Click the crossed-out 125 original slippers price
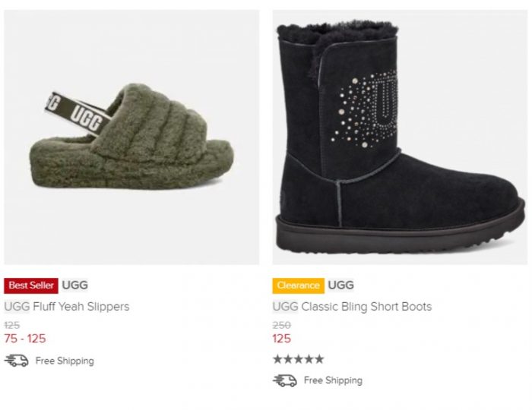 (x=12, y=325)
